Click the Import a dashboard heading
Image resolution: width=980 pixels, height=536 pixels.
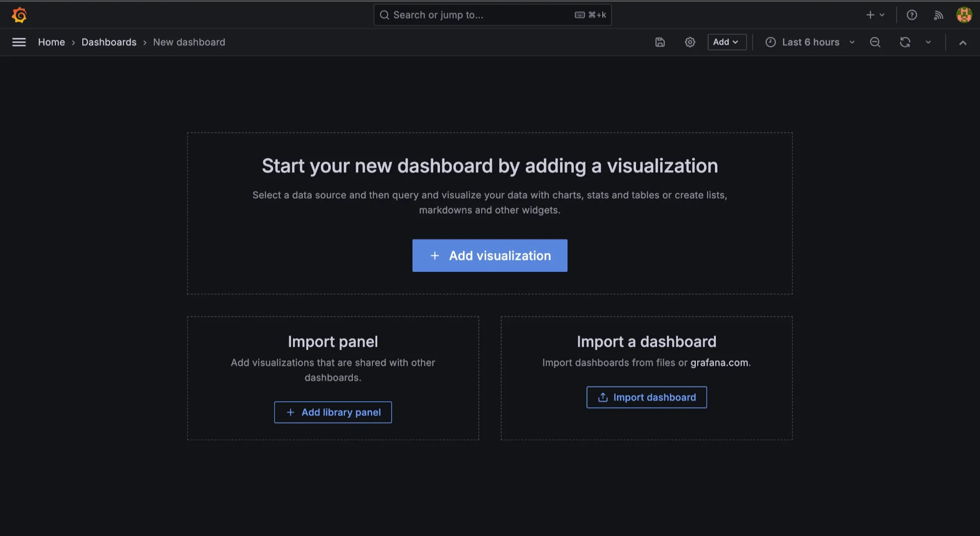pos(647,342)
